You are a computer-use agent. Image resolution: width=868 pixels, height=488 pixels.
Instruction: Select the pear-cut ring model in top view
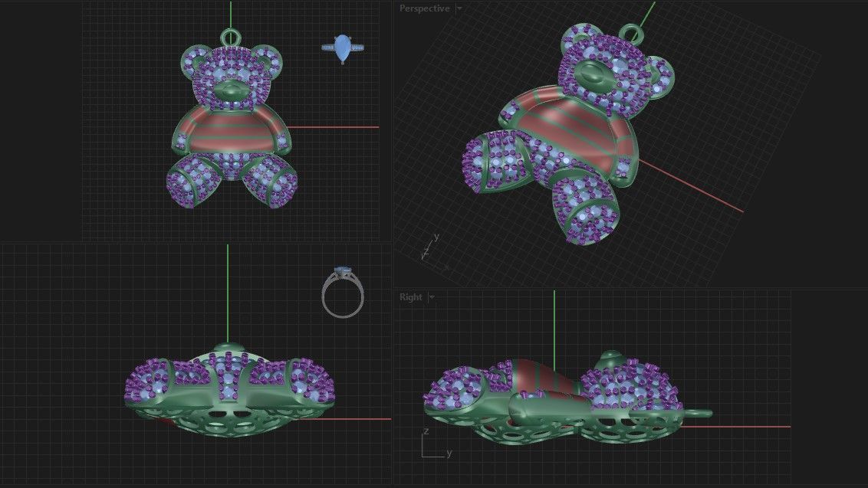pos(343,49)
